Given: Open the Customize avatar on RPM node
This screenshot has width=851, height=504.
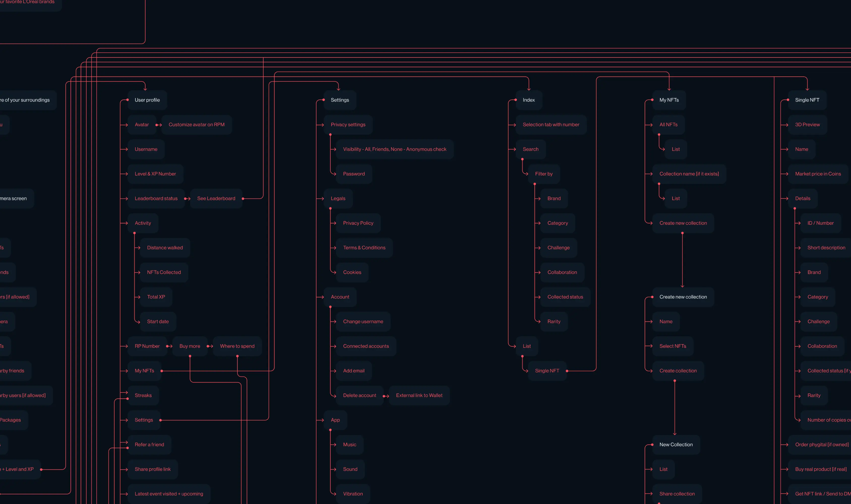Looking at the screenshot, I should (x=196, y=125).
